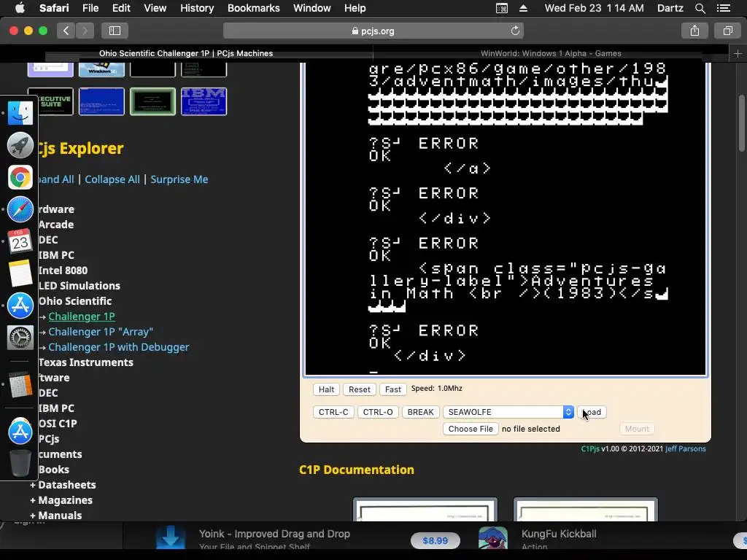747x560 pixels.
Task: Send CTRL-C to the emulator
Action: coord(333,412)
